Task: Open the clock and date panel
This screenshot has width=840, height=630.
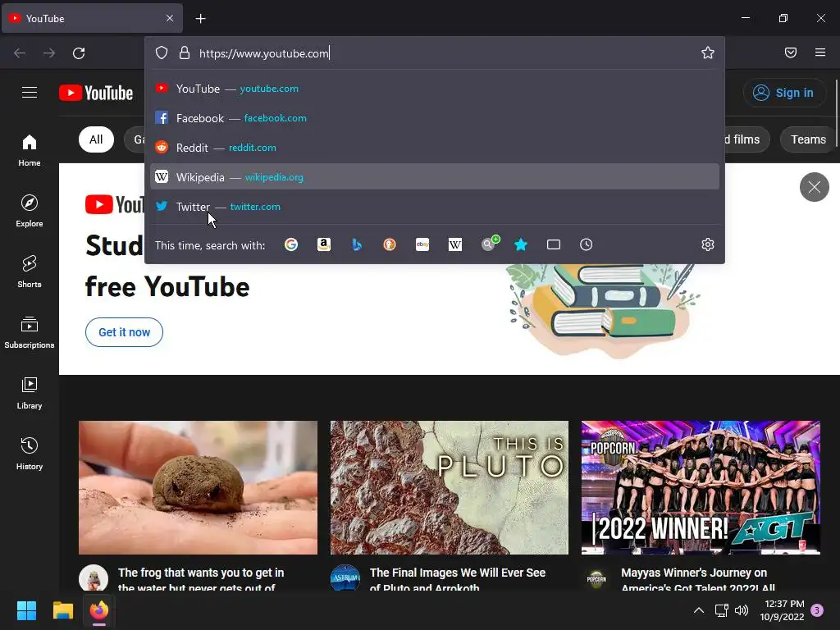Action: [x=782, y=610]
